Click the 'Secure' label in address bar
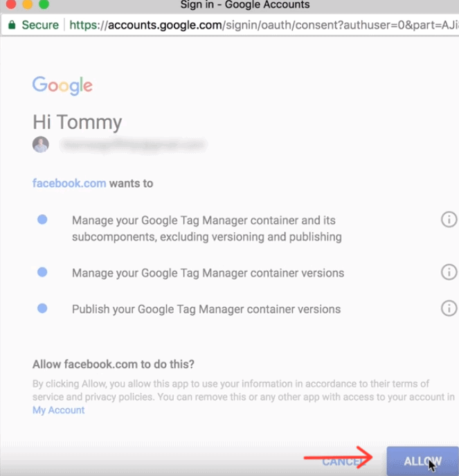The width and height of the screenshot is (459, 476). [x=40, y=25]
